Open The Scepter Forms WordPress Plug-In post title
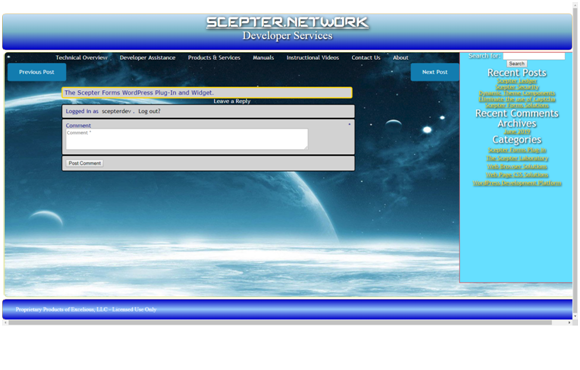 pyautogui.click(x=139, y=92)
